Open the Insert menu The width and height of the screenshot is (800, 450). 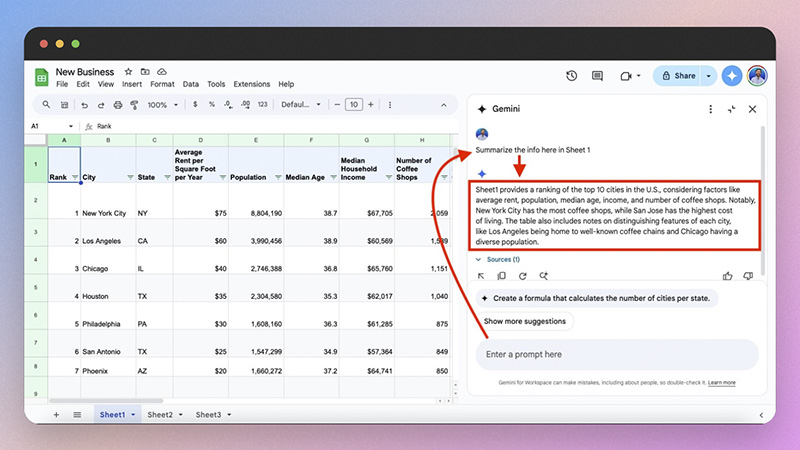point(132,84)
